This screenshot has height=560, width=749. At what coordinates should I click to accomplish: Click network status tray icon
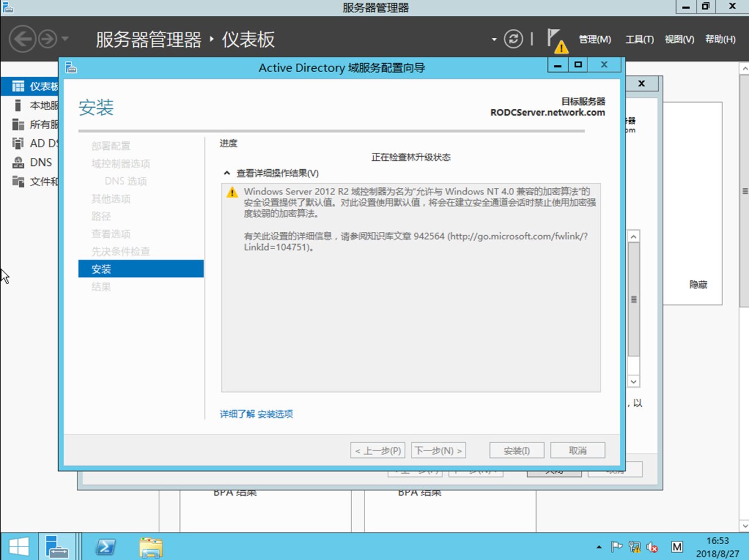pyautogui.click(x=634, y=546)
